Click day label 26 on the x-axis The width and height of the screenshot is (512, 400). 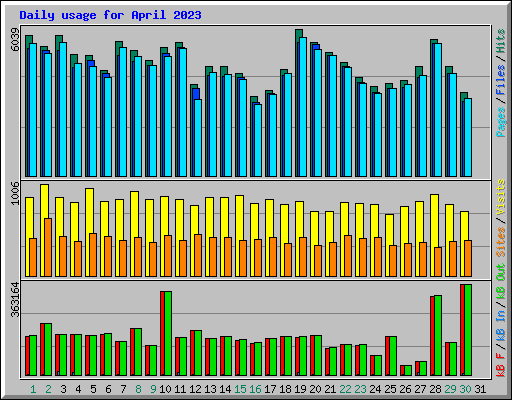click(405, 389)
